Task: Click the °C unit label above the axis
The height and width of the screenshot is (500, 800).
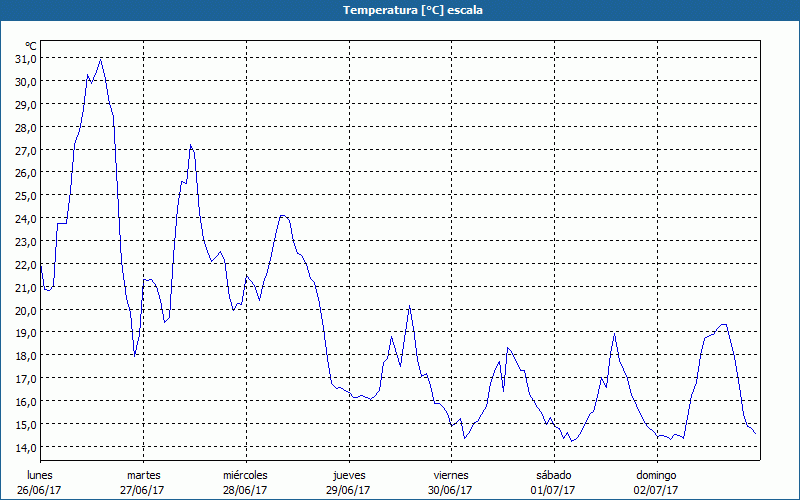Action: tap(30, 46)
